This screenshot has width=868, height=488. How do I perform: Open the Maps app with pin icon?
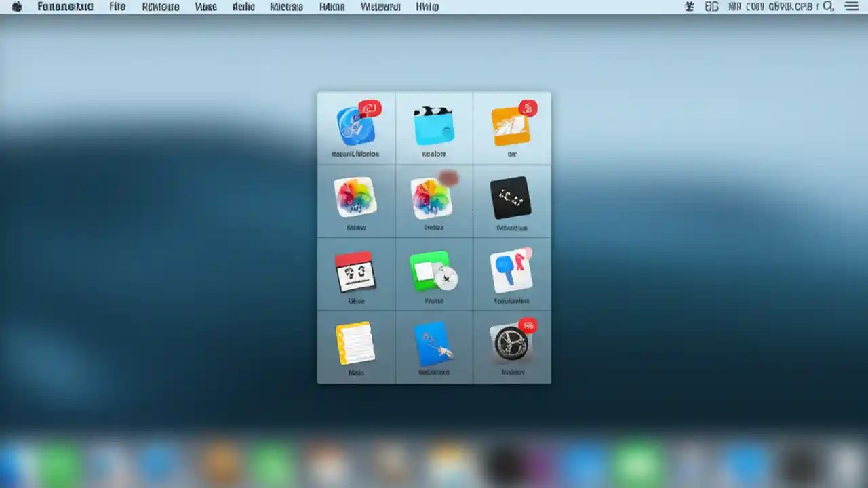tap(512, 271)
